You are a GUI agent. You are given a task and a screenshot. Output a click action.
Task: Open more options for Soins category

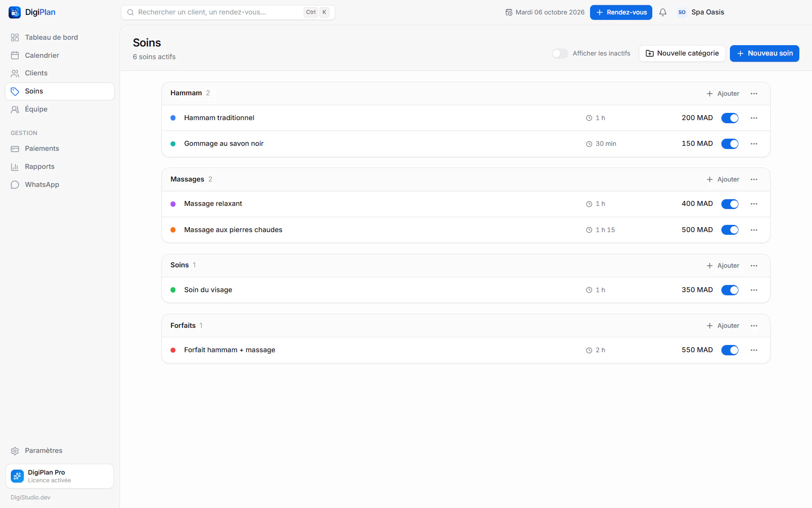(754, 266)
